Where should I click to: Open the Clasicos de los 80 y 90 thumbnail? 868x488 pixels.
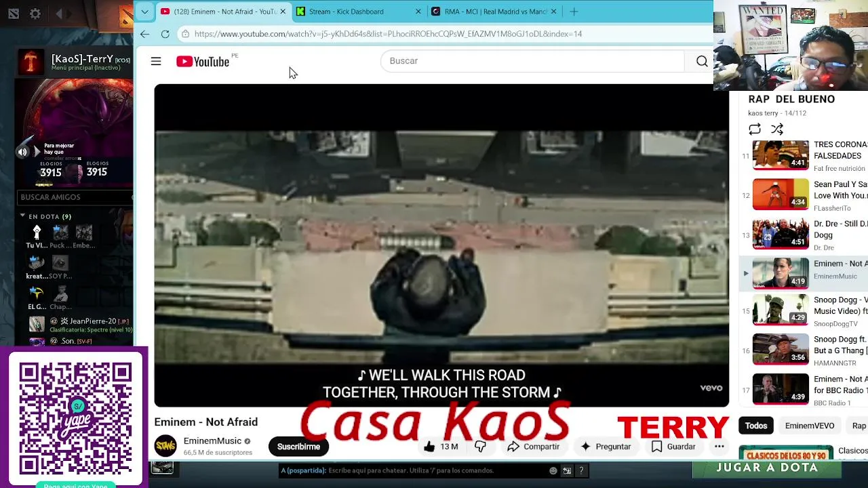point(785,452)
